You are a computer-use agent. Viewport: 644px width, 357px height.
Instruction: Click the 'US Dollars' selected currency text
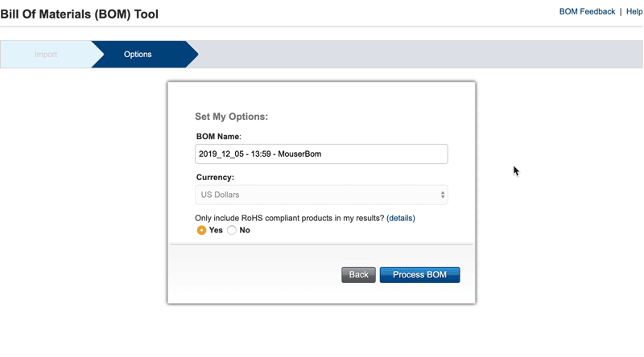[220, 195]
